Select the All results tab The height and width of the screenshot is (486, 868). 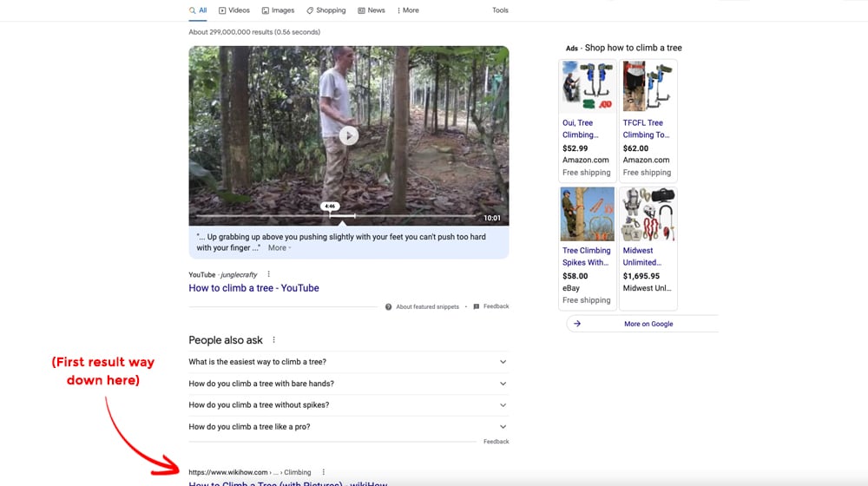(x=198, y=10)
